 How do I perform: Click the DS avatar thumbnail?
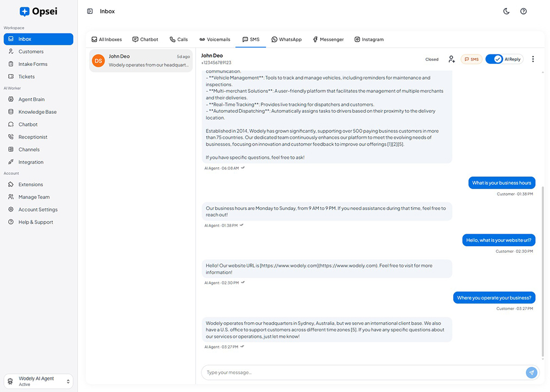click(x=98, y=60)
